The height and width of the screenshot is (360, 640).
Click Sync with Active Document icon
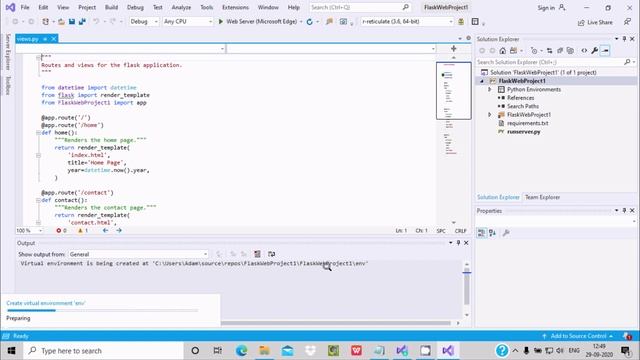coord(549,51)
